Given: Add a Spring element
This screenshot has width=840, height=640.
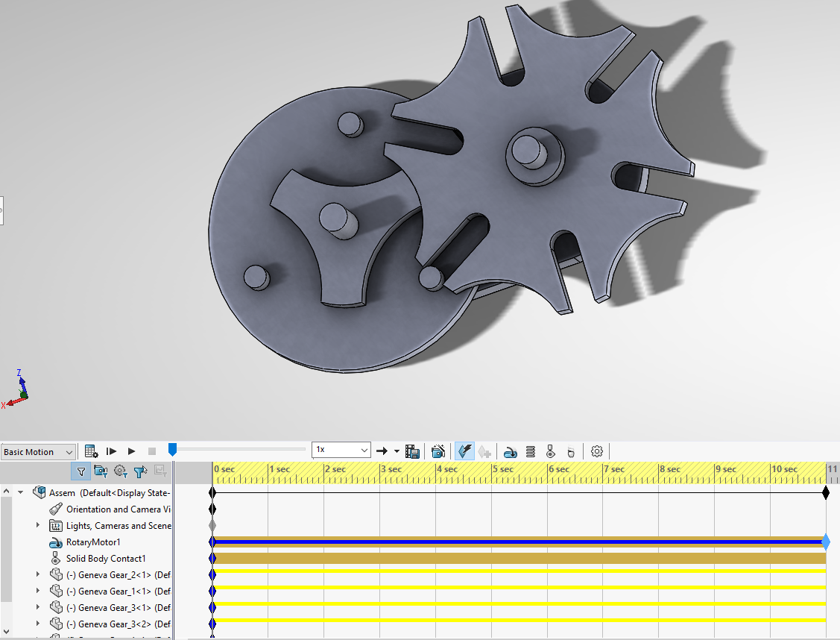Looking at the screenshot, I should [531, 451].
